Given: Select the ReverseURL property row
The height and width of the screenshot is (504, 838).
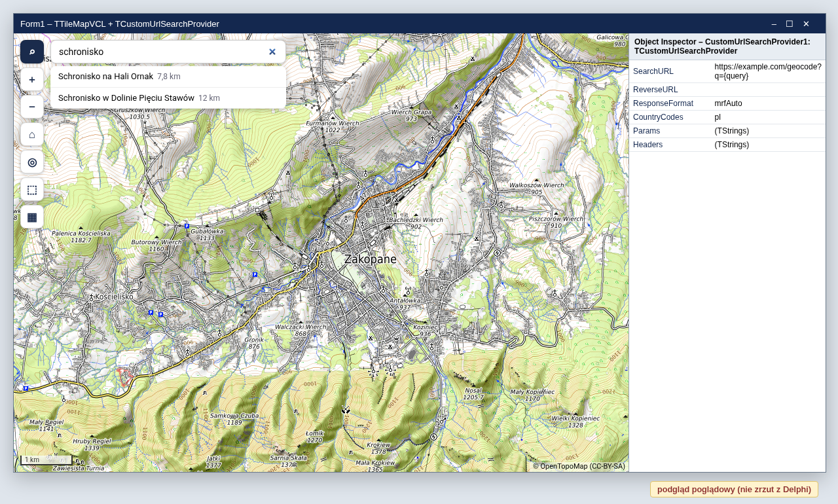Looking at the screenshot, I should tap(727, 90).
